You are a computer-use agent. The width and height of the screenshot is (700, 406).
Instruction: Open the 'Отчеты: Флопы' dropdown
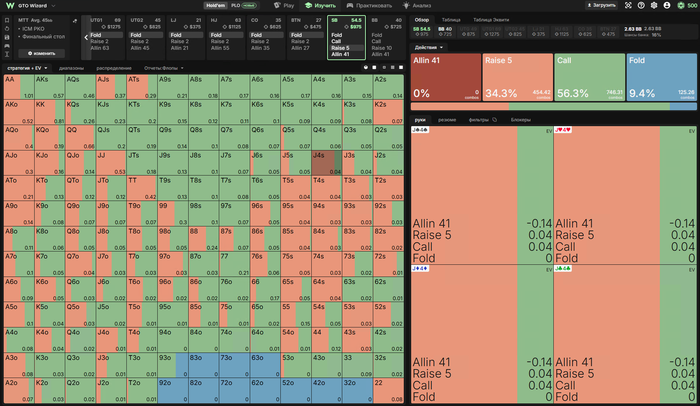click(x=163, y=68)
